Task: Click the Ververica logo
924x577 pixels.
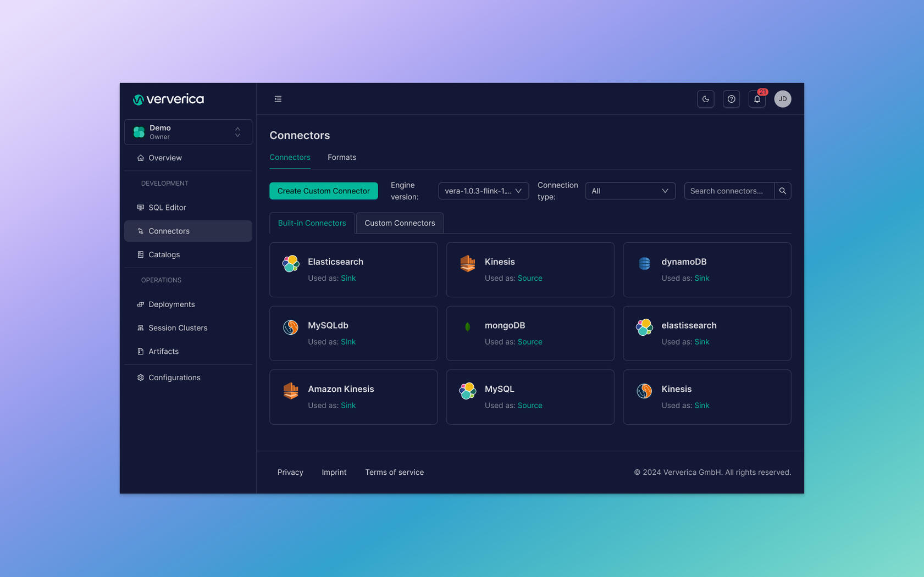Action: [x=168, y=99]
